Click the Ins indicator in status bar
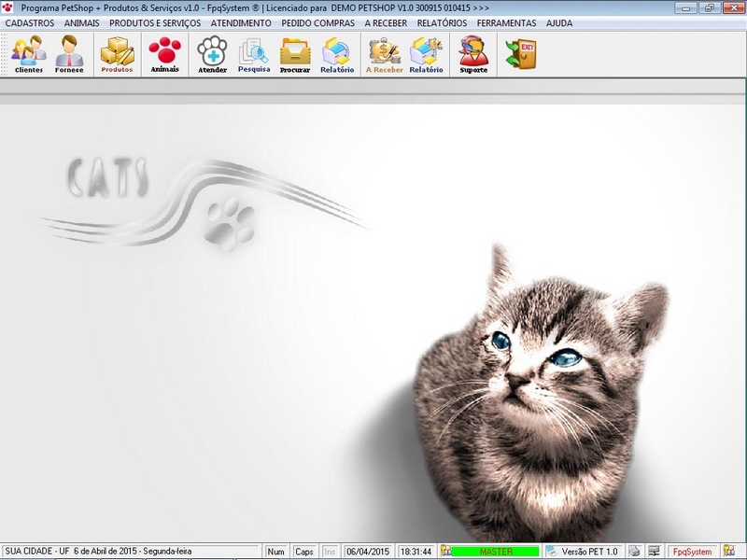 point(330,552)
